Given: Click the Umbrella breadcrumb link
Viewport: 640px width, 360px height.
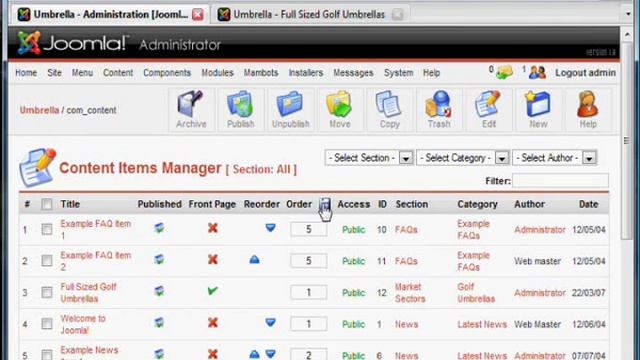Looking at the screenshot, I should coord(40,110).
